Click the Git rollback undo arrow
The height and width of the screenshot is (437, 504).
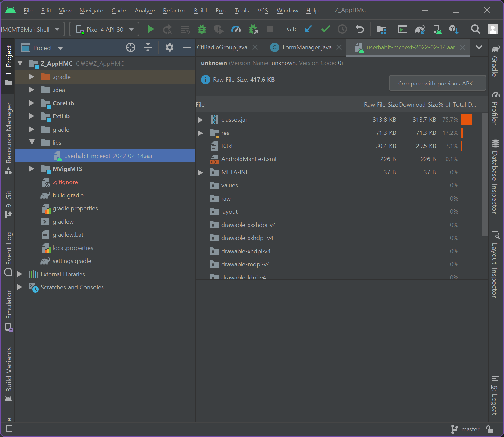[x=360, y=29]
